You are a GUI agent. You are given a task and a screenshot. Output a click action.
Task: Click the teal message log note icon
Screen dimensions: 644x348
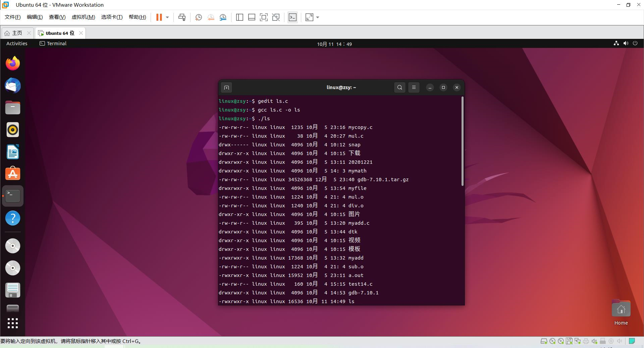(x=632, y=341)
